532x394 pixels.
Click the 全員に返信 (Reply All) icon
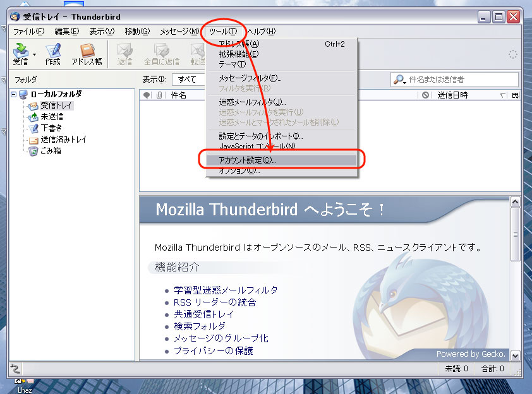(x=162, y=54)
